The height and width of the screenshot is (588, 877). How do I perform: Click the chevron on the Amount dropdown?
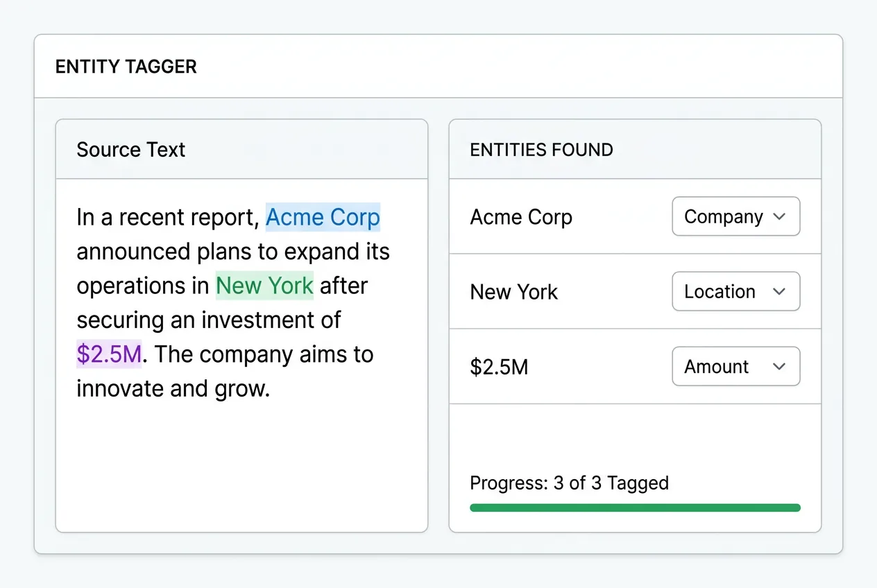click(x=781, y=366)
